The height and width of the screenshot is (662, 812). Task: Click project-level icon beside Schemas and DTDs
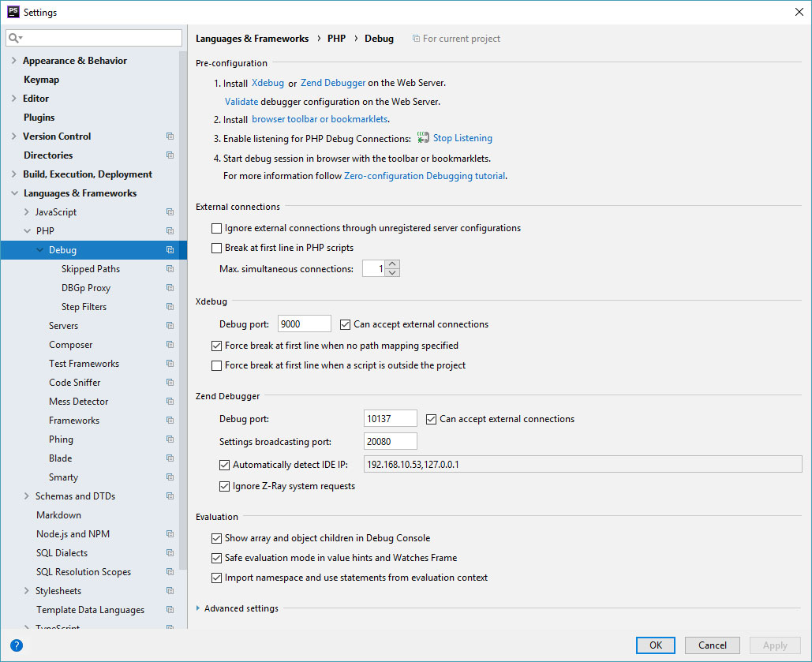coord(170,496)
